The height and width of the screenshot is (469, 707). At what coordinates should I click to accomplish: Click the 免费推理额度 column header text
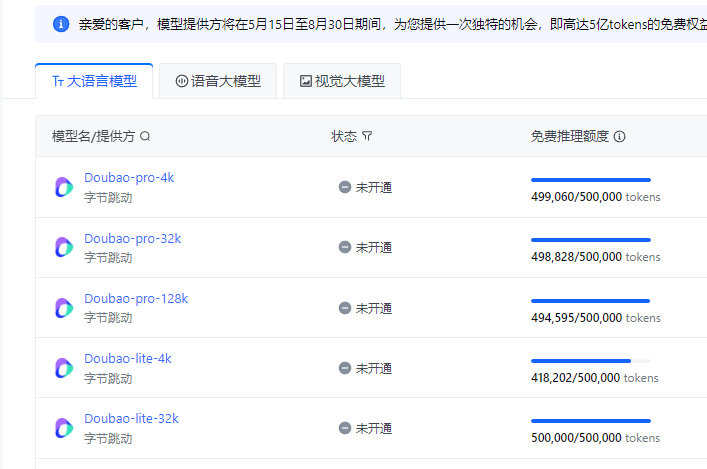[570, 136]
